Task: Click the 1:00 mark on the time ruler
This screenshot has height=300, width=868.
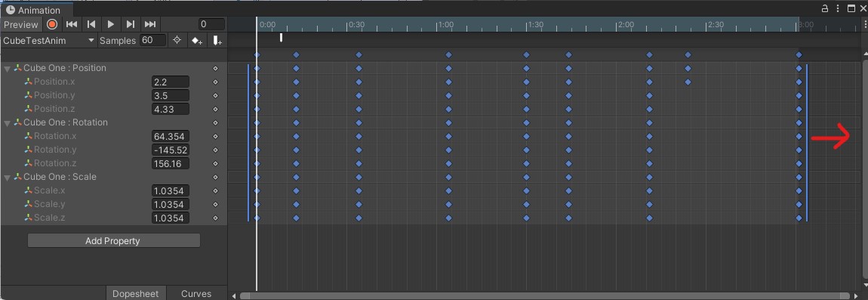Action: point(445,25)
